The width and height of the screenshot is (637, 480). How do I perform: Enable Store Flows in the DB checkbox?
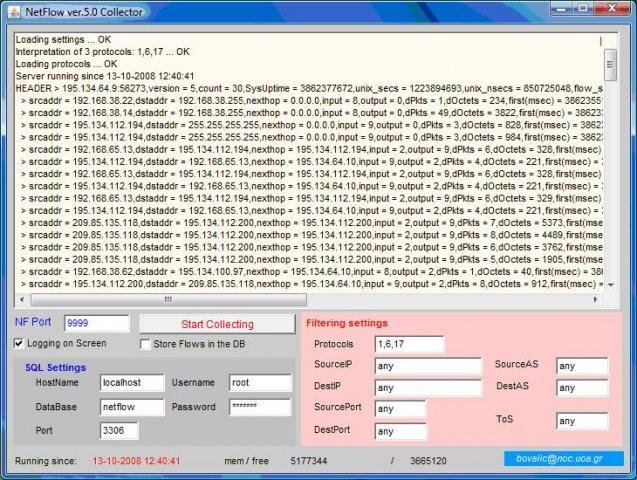pos(145,344)
